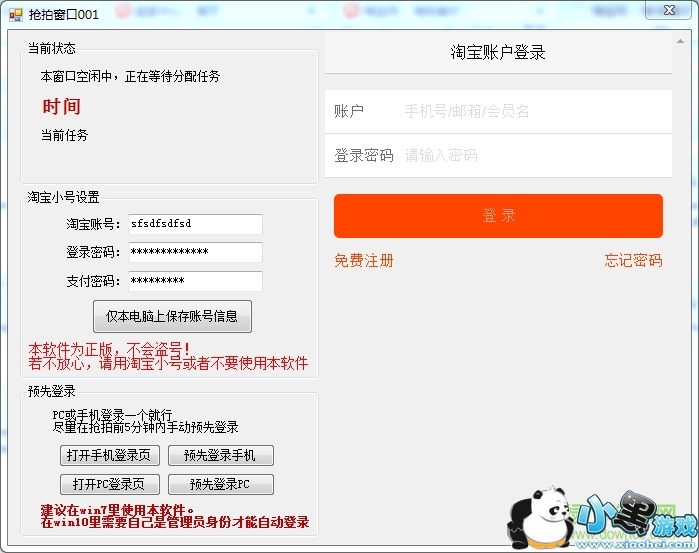Screen dimensions: 699x553
Task: Click 预先登录PC button
Action: (x=221, y=484)
